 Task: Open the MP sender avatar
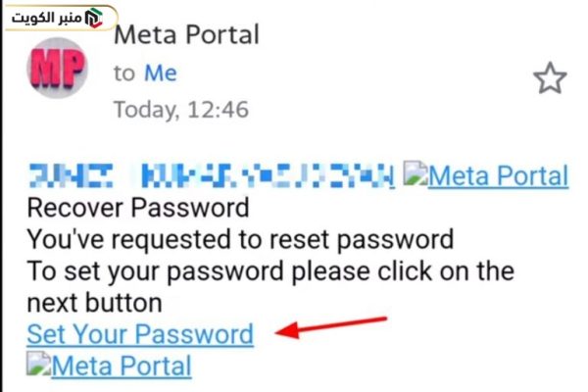tap(58, 68)
